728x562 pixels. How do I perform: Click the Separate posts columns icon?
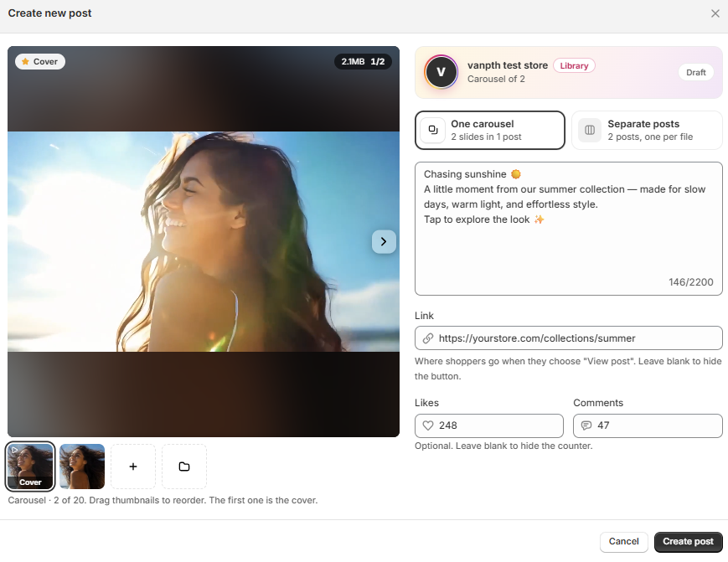[x=590, y=130]
